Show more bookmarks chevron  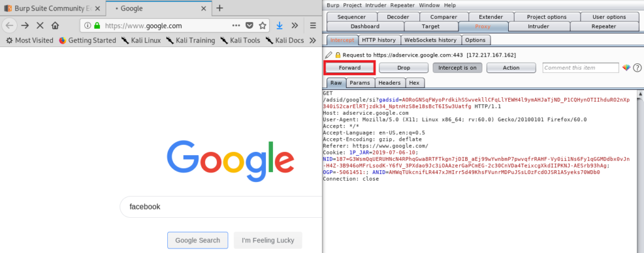pos(313,40)
